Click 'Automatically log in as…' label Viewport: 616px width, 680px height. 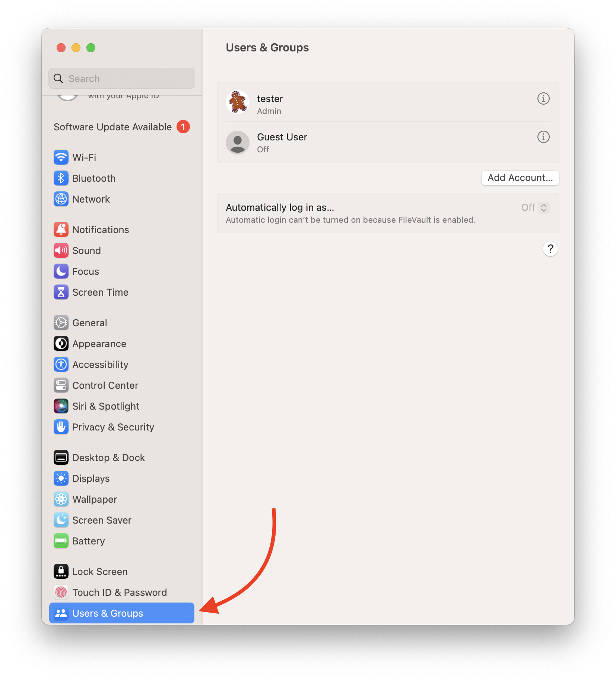click(280, 207)
